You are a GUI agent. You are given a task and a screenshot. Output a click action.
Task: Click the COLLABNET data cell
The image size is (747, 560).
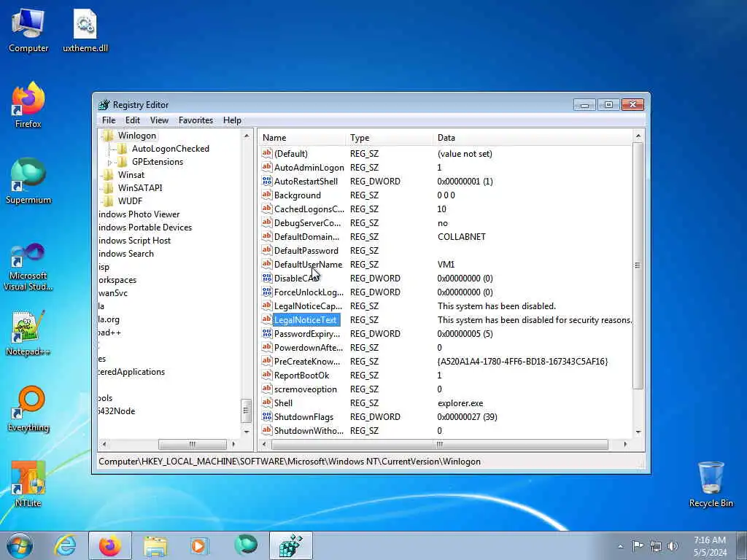[x=461, y=237]
